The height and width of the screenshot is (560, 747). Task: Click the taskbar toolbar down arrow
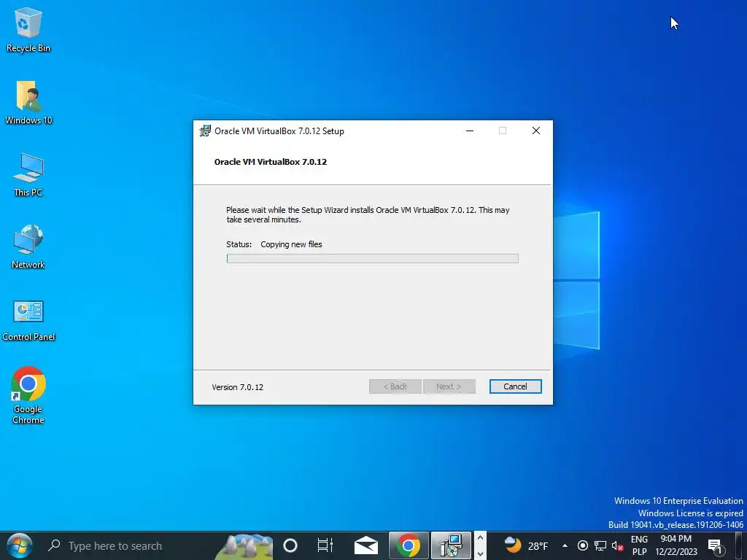click(x=480, y=553)
